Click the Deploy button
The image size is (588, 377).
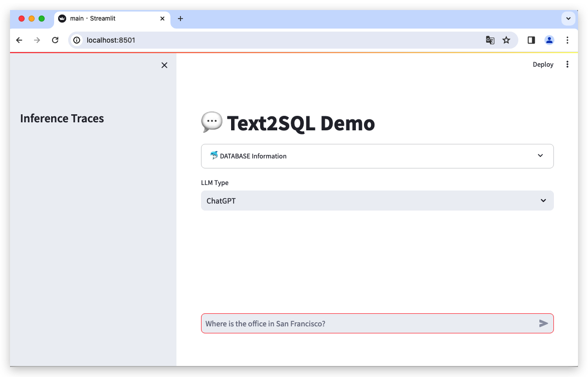[x=543, y=64]
